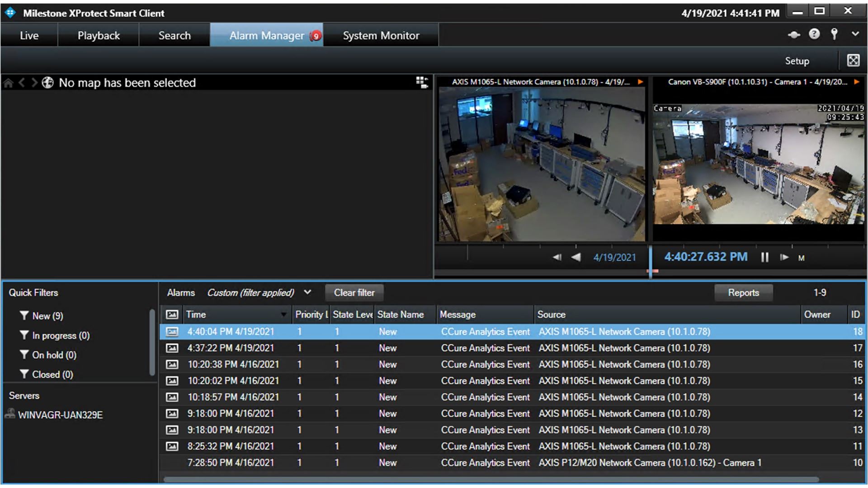Click the 4/19/2021 playback date
Screen dimensions: 868x488
[x=614, y=257]
